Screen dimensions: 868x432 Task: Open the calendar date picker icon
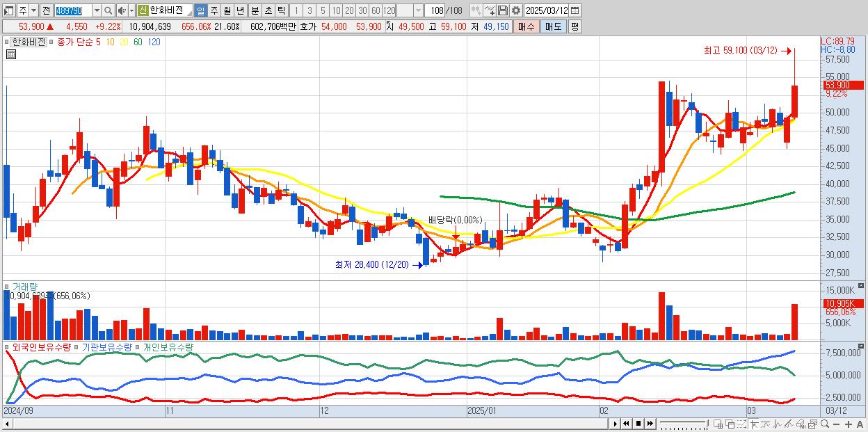click(x=574, y=10)
